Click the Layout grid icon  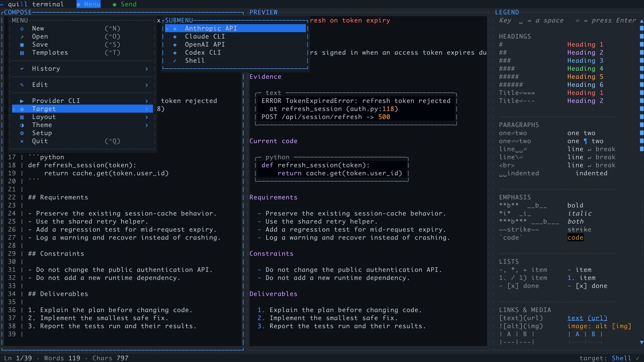(22, 117)
